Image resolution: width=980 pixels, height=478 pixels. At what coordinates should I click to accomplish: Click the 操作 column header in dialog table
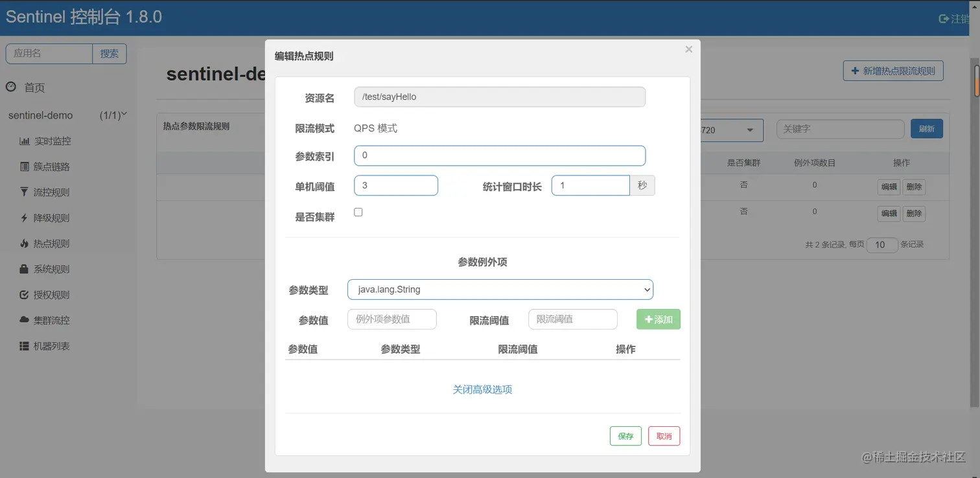tap(625, 349)
